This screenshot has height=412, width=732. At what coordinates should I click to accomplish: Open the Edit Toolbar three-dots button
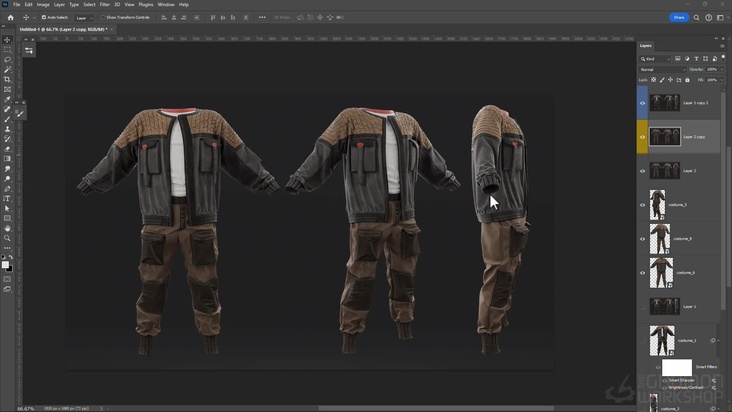pos(7,248)
